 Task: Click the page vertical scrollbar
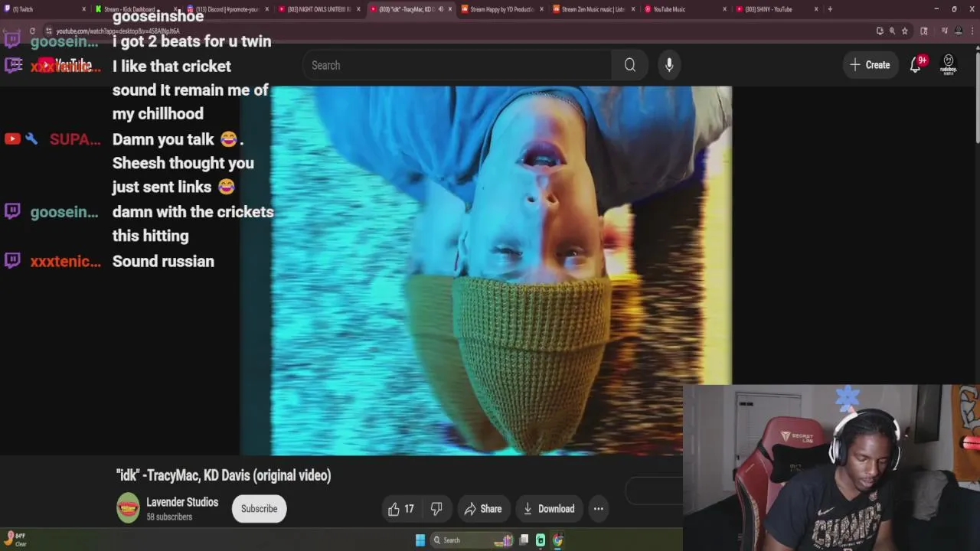977,99
